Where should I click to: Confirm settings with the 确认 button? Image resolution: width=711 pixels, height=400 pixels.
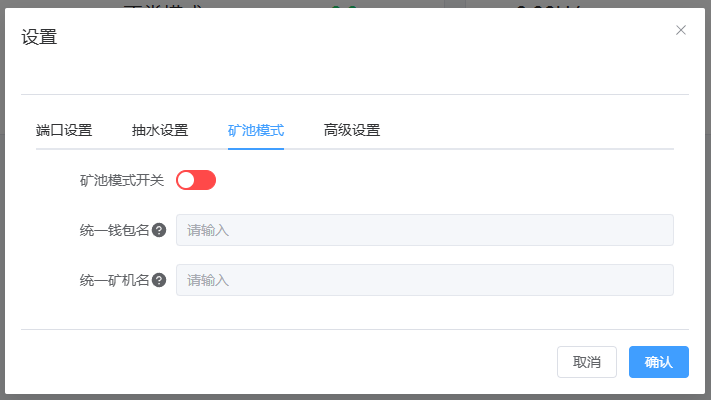tap(659, 362)
